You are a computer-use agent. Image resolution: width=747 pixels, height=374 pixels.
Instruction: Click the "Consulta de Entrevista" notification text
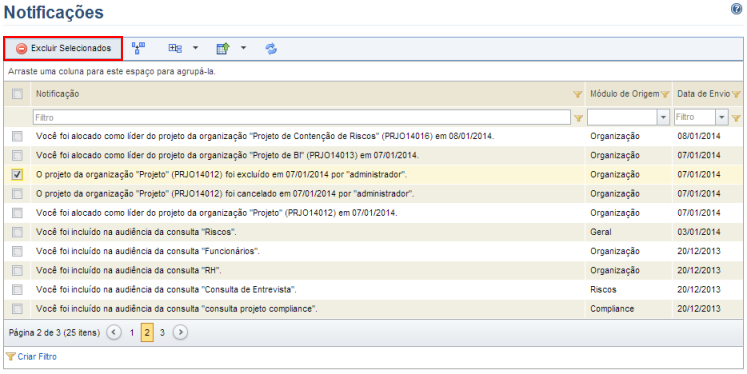[166, 289]
